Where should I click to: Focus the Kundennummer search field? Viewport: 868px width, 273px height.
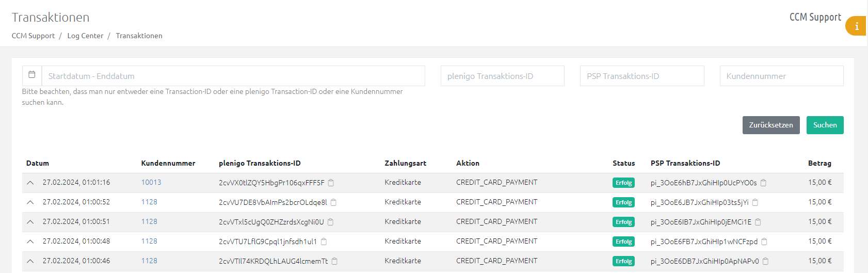[x=781, y=76]
